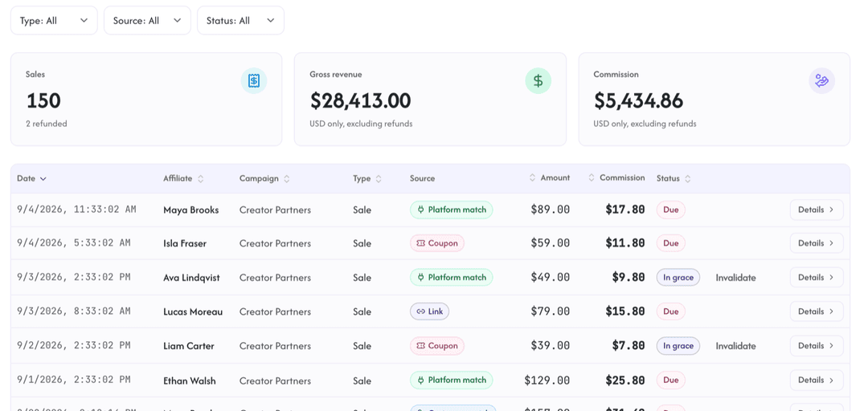Click the Source column header
Screen dimensions: 868x411
[x=423, y=178]
